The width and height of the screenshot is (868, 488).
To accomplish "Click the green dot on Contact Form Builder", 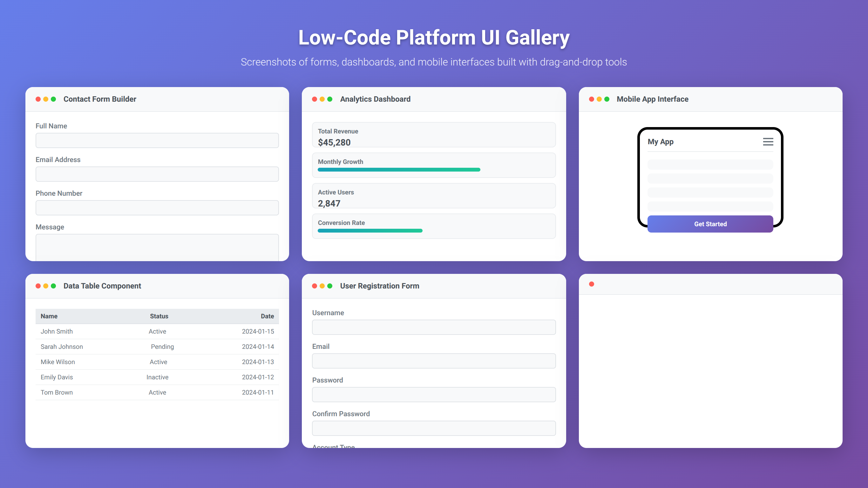I will click(53, 99).
